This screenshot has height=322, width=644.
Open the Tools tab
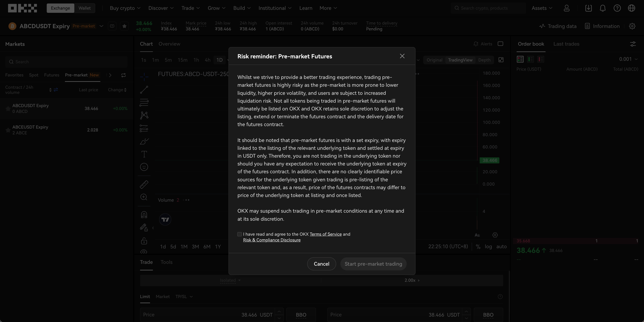pyautogui.click(x=167, y=262)
